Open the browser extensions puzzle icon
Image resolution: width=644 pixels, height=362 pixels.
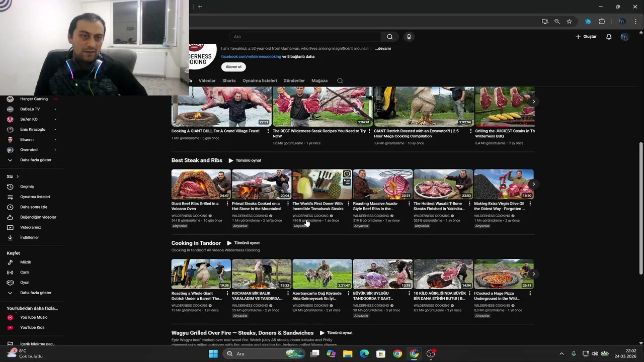tap(602, 22)
